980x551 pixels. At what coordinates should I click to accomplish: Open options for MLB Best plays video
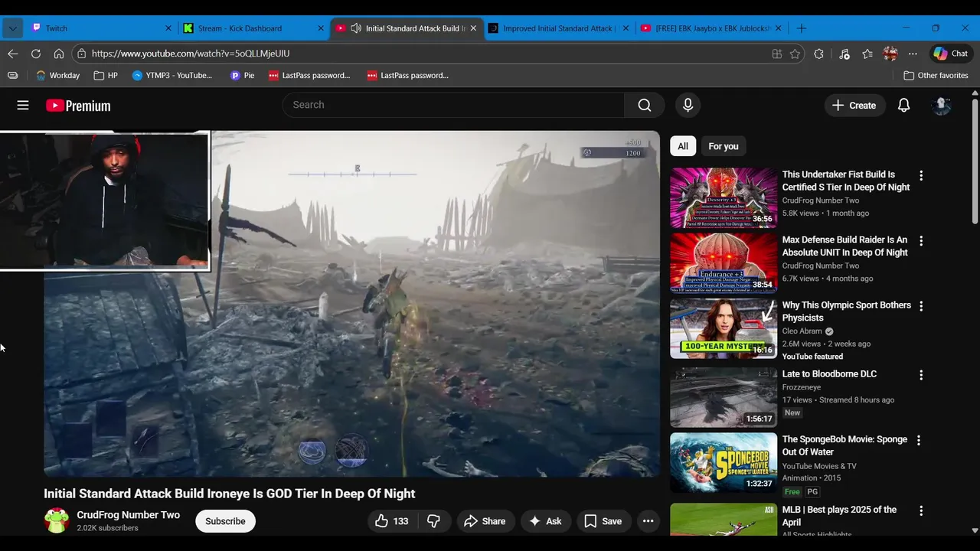pyautogui.click(x=921, y=510)
